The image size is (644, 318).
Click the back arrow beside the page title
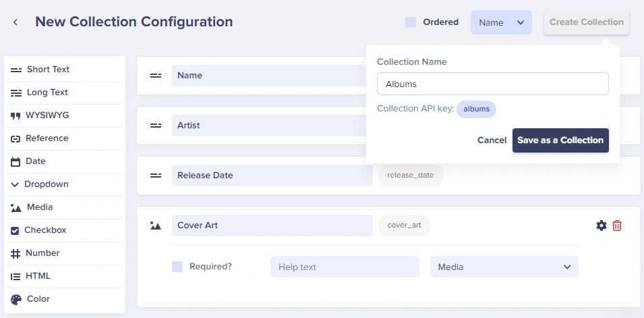coord(16,22)
